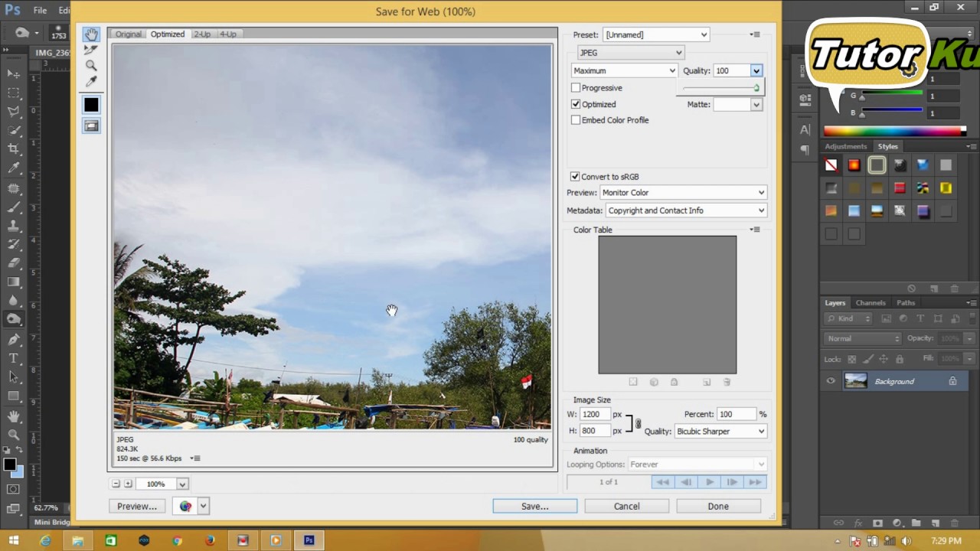Viewport: 980px width, 551px height.
Task: Enable the Progressive checkbox
Action: point(576,88)
